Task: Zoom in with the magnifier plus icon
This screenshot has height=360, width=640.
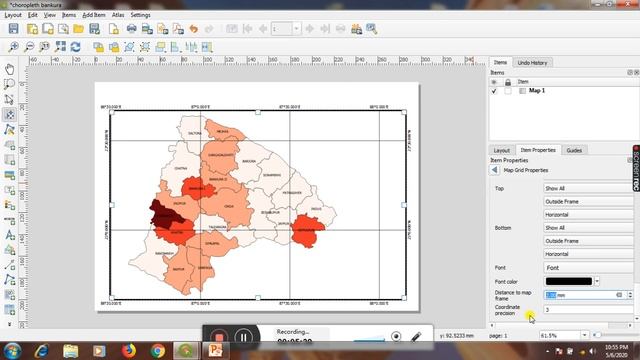Action: point(13,47)
